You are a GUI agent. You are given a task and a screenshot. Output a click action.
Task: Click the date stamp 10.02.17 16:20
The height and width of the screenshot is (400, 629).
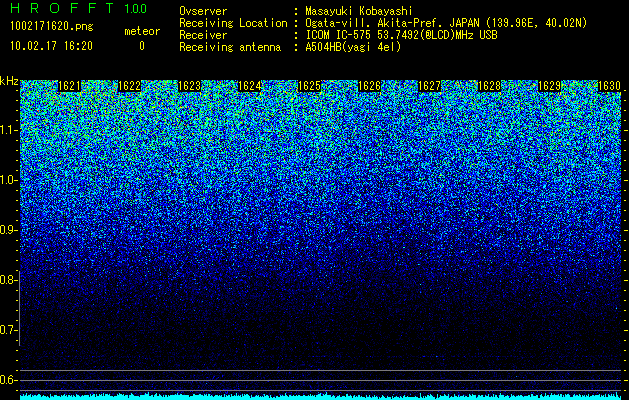tap(51, 46)
